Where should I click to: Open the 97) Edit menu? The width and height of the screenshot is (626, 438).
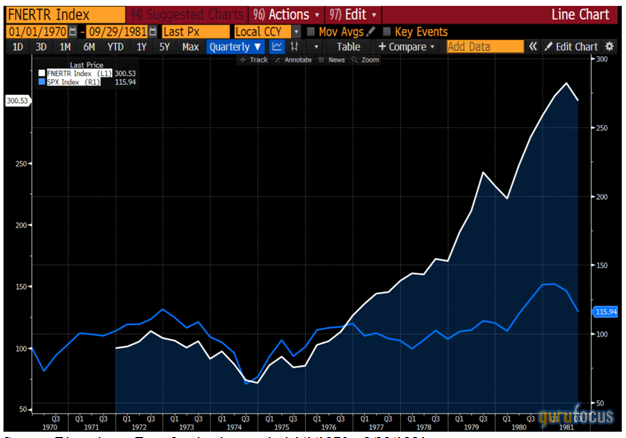coord(353,15)
